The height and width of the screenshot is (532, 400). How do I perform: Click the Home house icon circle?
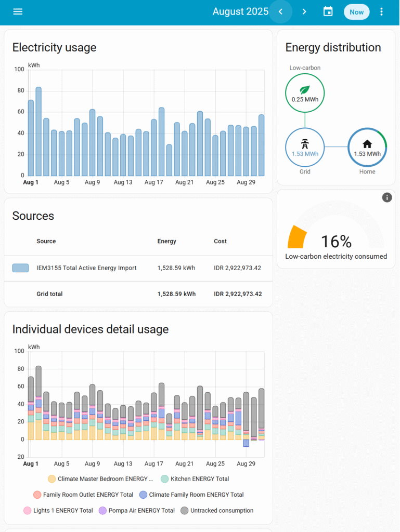coord(367,147)
